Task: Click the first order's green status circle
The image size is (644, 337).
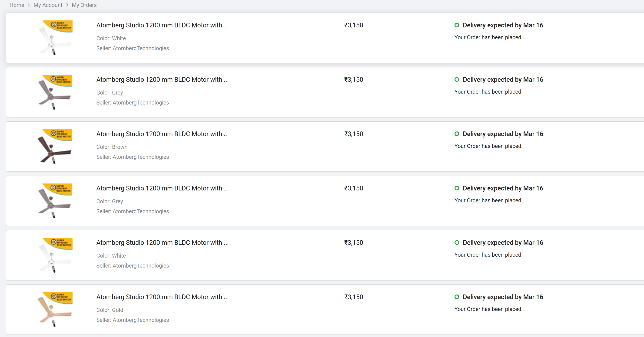Action: tap(457, 25)
